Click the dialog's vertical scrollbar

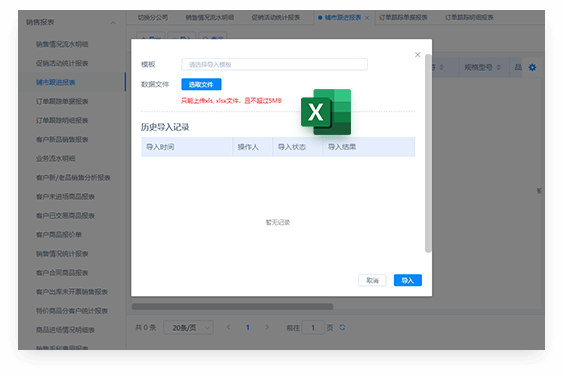point(428,153)
